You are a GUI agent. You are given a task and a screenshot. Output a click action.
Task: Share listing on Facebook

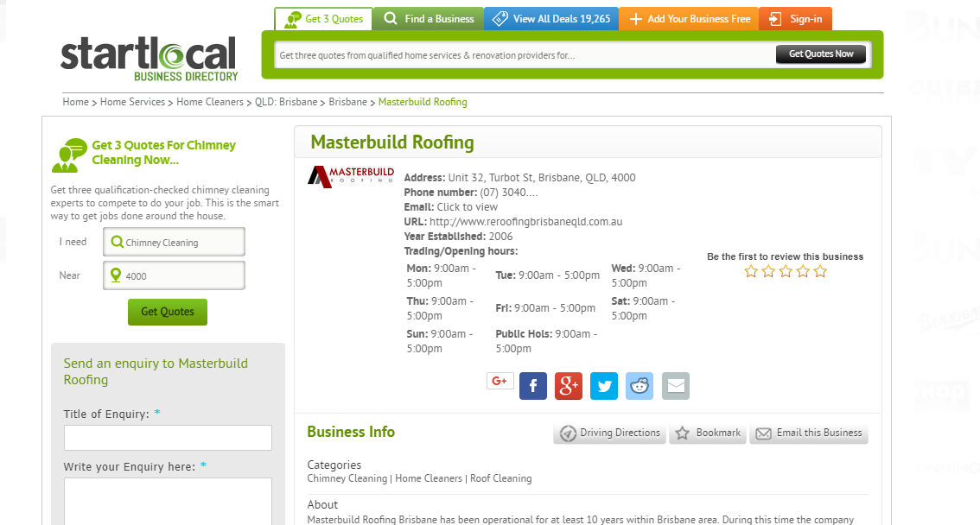pyautogui.click(x=533, y=386)
